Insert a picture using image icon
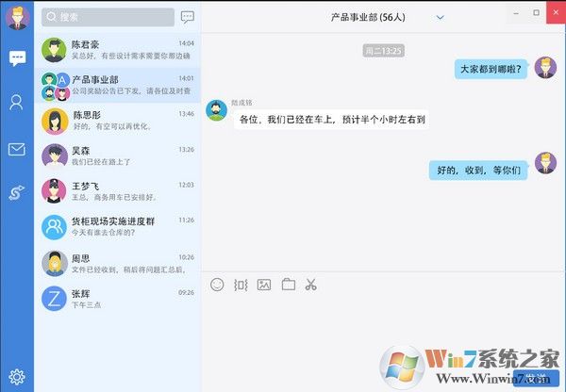 264,284
